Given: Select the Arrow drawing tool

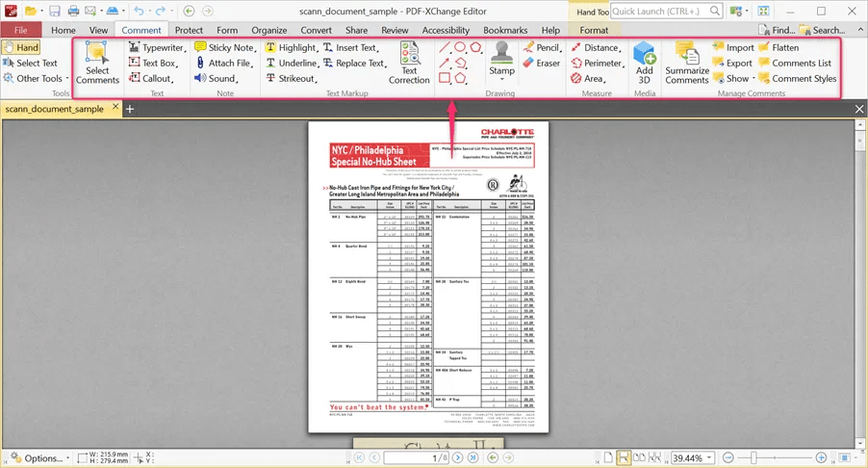Looking at the screenshot, I should (x=445, y=64).
